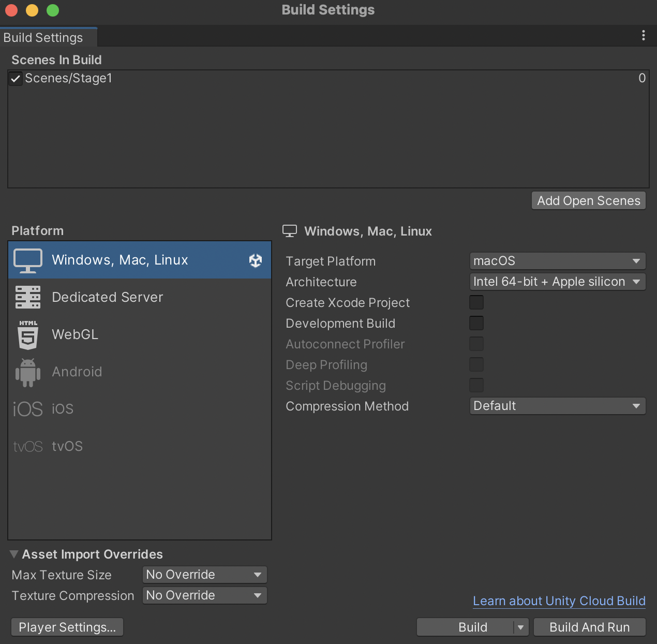
Task: Select the iOS platform
Action: 140,409
